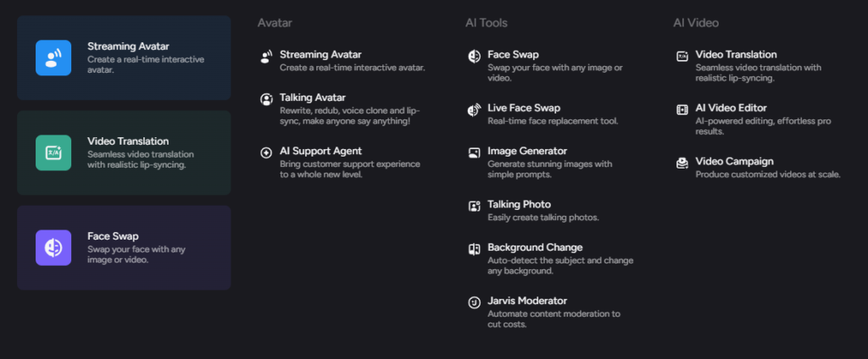
Task: Click the Jarvis Moderator smiley icon
Action: [x=474, y=302]
